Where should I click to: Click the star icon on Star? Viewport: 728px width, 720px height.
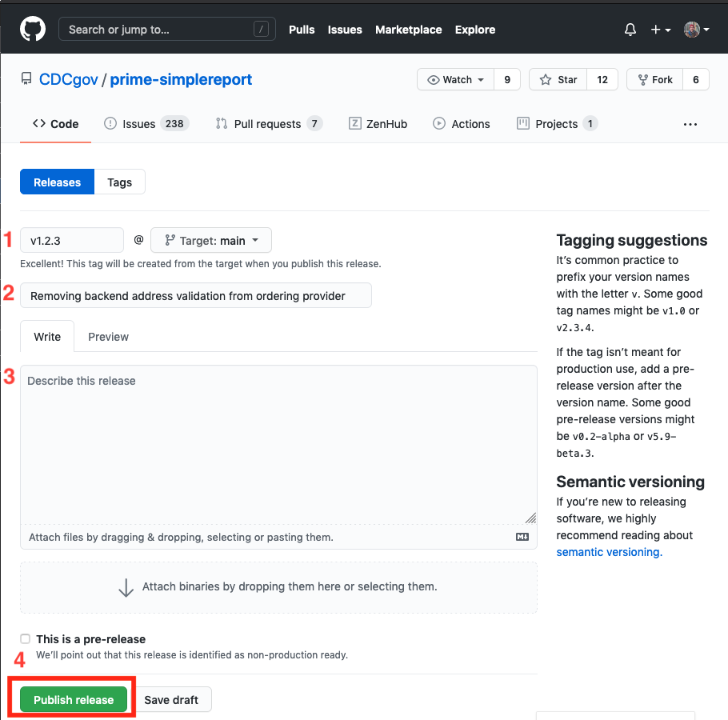pyautogui.click(x=546, y=80)
